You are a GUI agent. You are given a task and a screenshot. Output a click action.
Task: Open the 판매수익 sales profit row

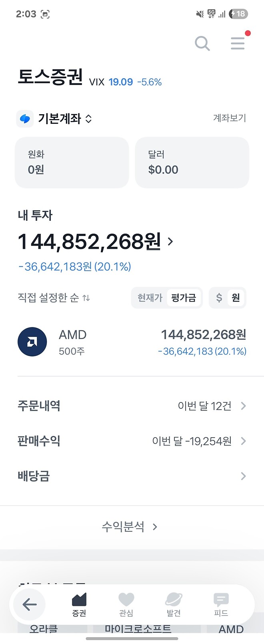(132, 441)
